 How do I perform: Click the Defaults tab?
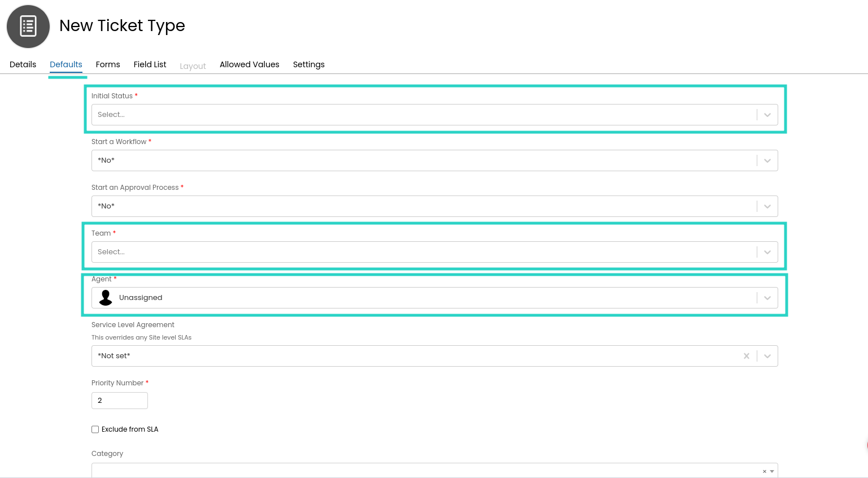point(66,64)
